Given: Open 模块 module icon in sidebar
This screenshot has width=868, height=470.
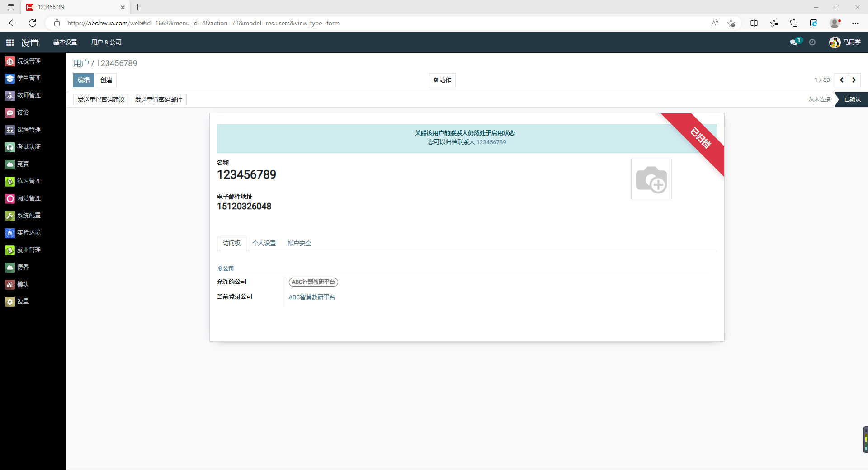Looking at the screenshot, I should pos(10,284).
